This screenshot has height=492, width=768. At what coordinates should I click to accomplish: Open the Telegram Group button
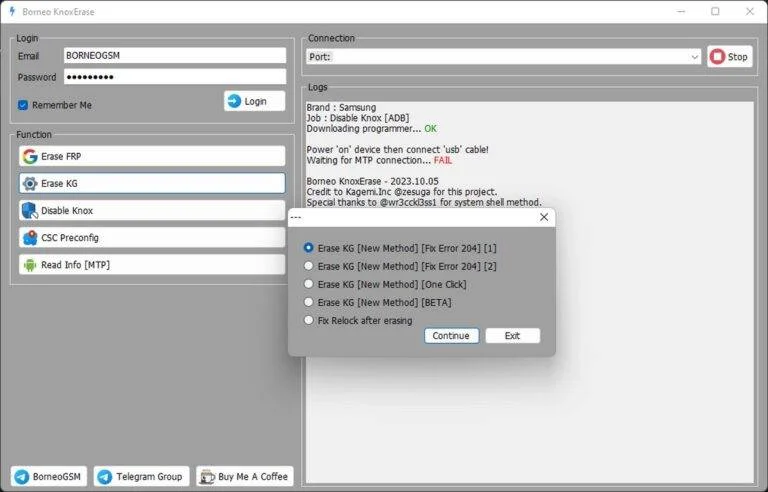(141, 476)
